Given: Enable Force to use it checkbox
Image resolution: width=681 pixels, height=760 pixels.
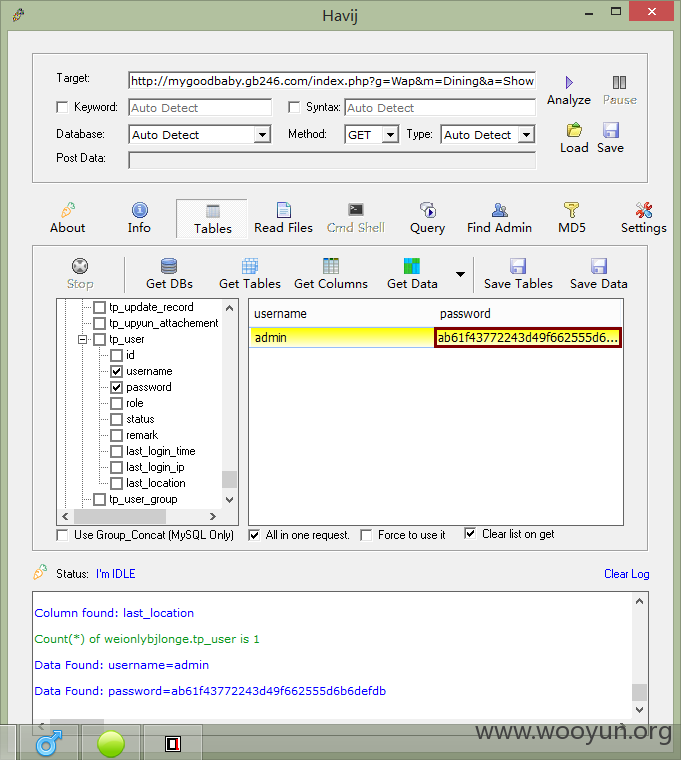Looking at the screenshot, I should pos(366,535).
